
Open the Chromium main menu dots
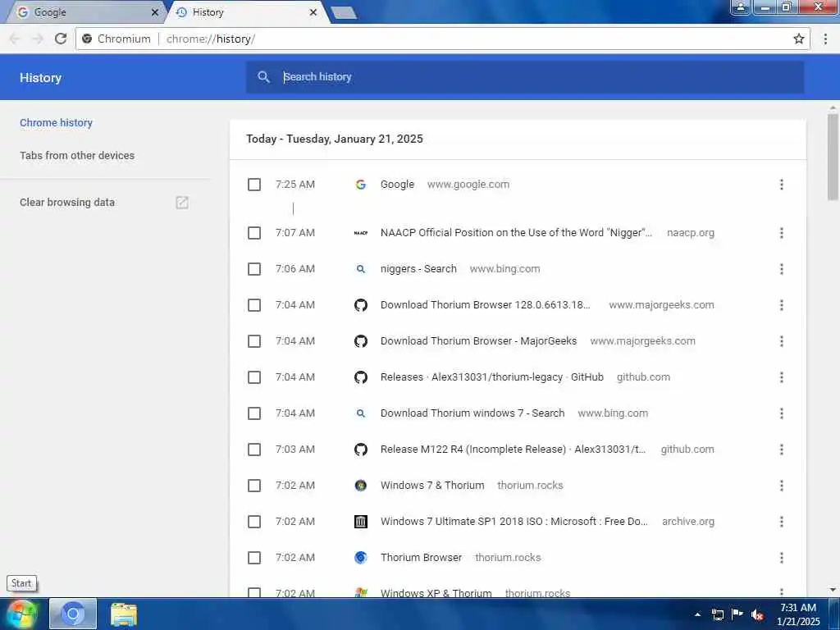tap(825, 39)
